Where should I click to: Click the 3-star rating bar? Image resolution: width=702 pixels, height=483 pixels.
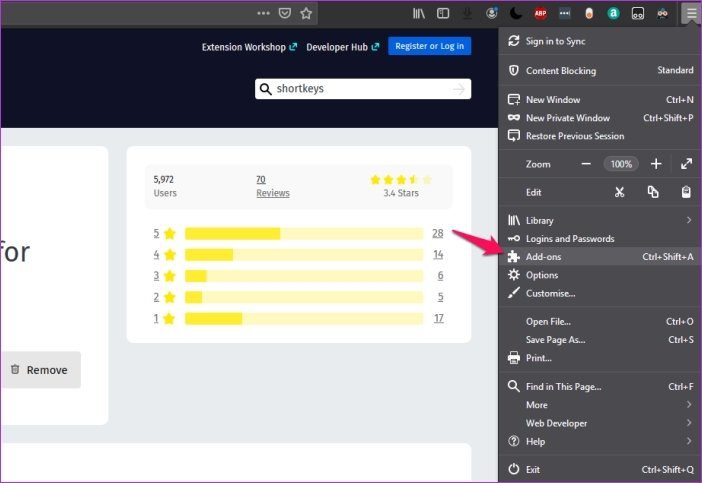[x=304, y=276]
